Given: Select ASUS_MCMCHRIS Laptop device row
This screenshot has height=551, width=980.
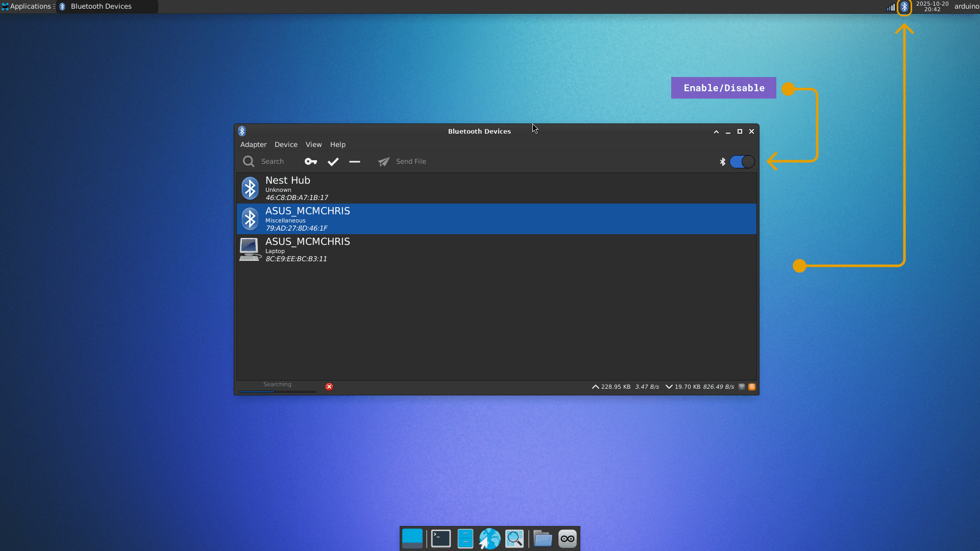Looking at the screenshot, I should (497, 249).
